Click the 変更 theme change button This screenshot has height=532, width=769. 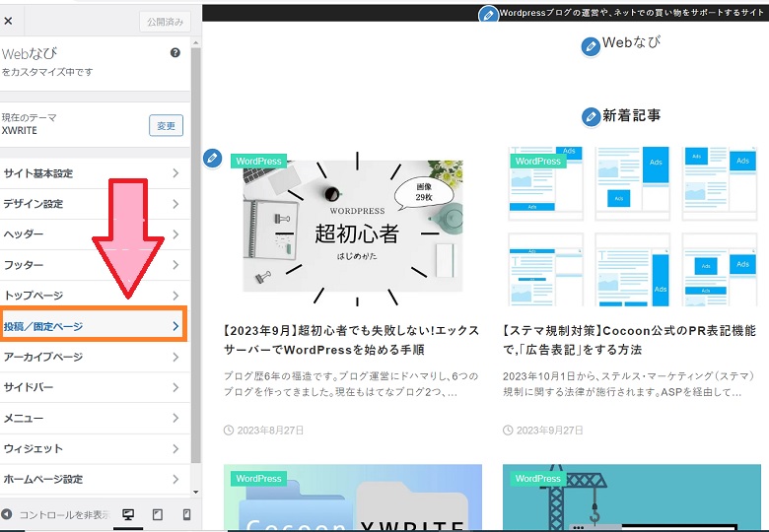(166, 126)
